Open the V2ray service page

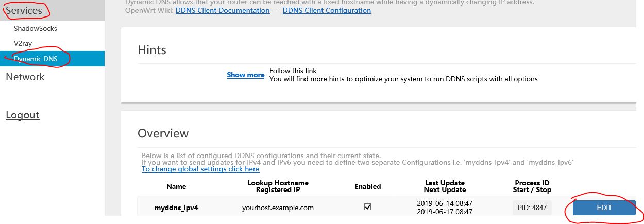(x=23, y=44)
